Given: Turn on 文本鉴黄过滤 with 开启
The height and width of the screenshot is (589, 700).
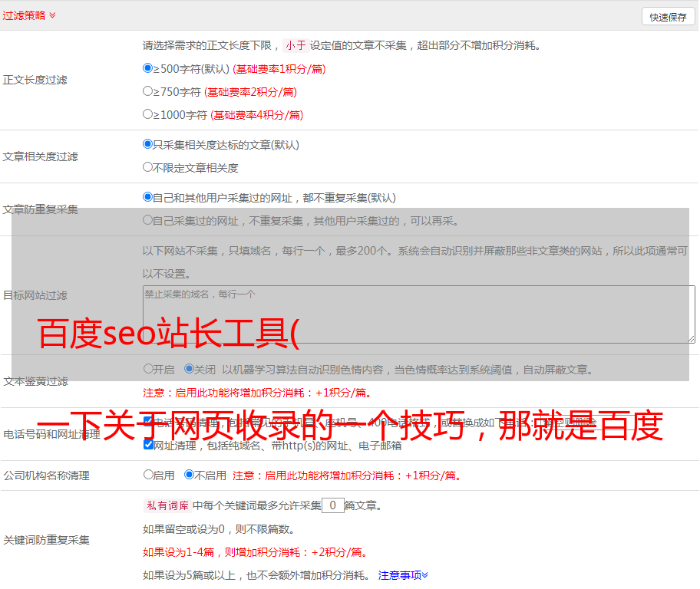Looking at the screenshot, I should (x=148, y=369).
